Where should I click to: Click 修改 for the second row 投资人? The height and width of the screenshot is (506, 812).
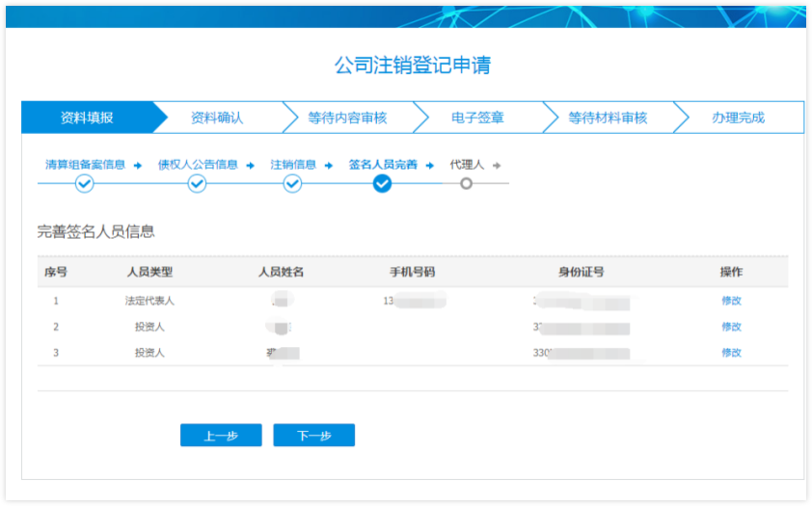pyautogui.click(x=731, y=327)
